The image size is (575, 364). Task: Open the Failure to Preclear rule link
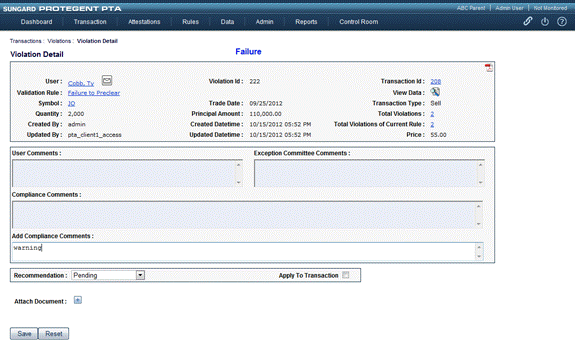click(94, 93)
